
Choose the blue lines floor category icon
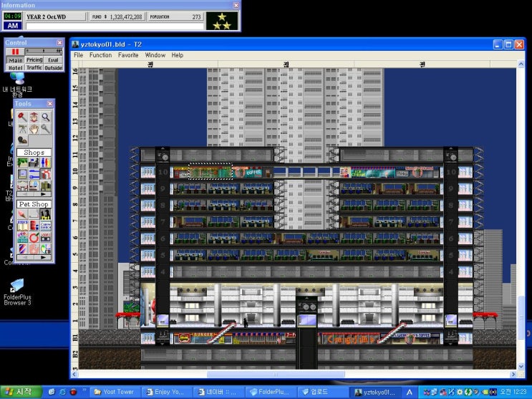pyautogui.click(x=34, y=174)
